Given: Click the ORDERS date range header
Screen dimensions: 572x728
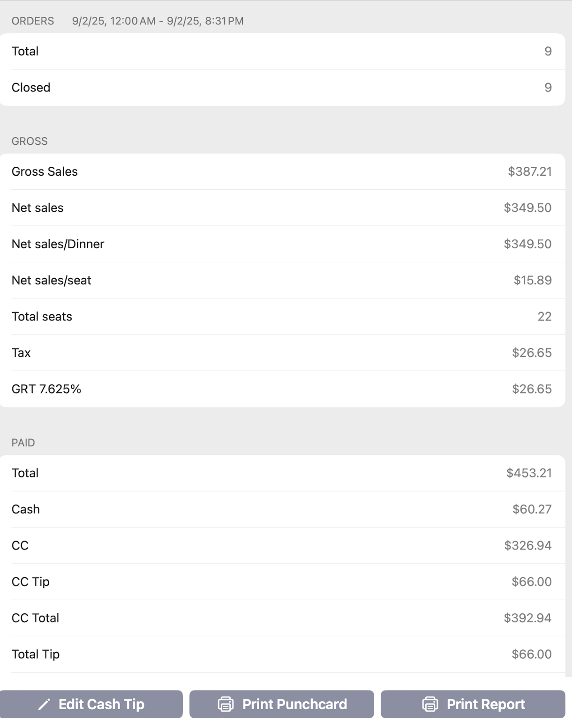Looking at the screenshot, I should [158, 21].
